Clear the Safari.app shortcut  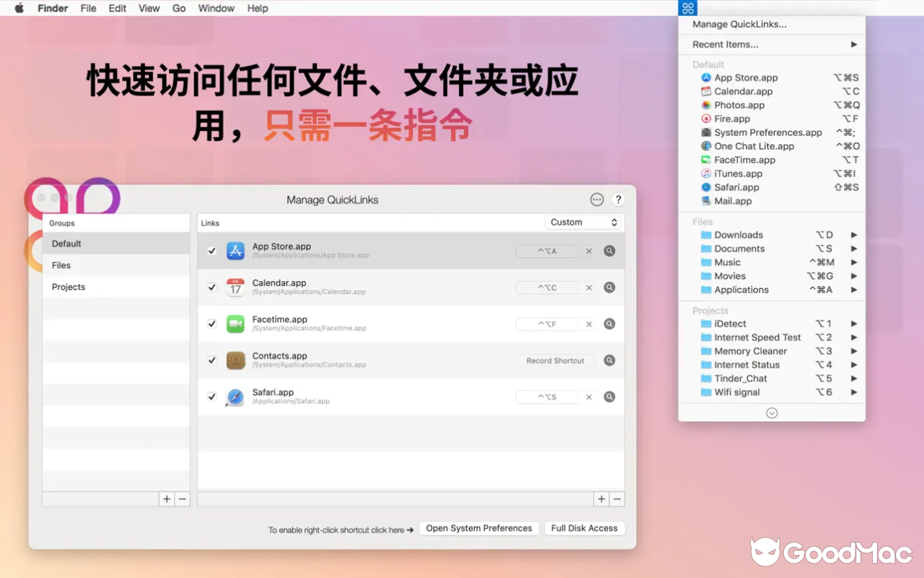coord(589,397)
